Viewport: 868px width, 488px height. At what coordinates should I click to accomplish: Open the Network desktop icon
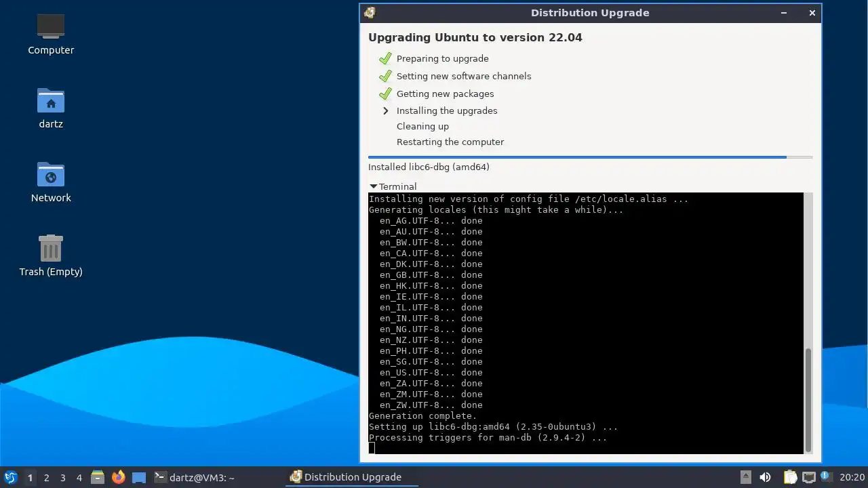click(x=51, y=182)
